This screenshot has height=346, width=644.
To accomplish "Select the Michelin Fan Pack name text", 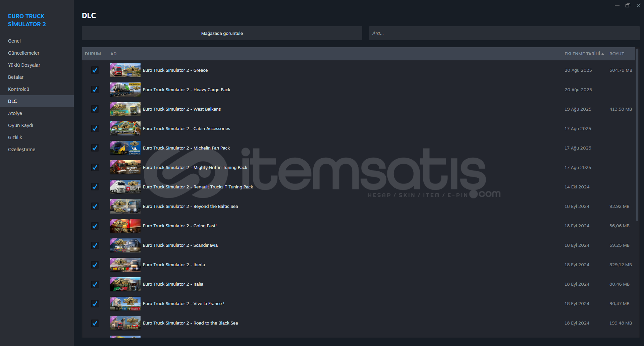I will click(x=186, y=148).
